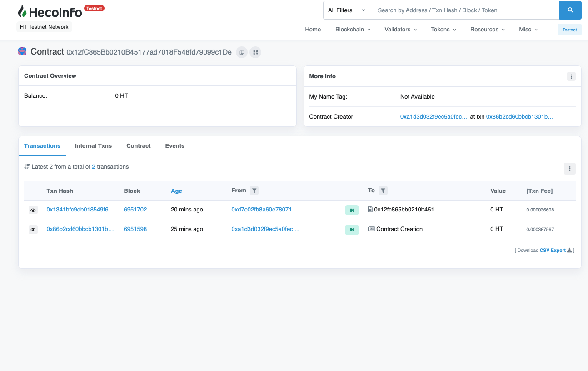This screenshot has width=588, height=371.
Task: Expand the Resources menu
Action: pyautogui.click(x=487, y=30)
